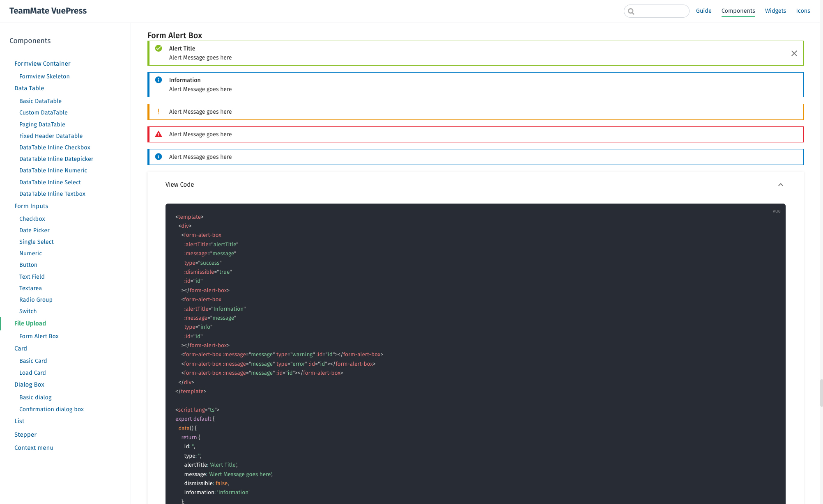Open Radio Group in the sidebar

pos(36,300)
